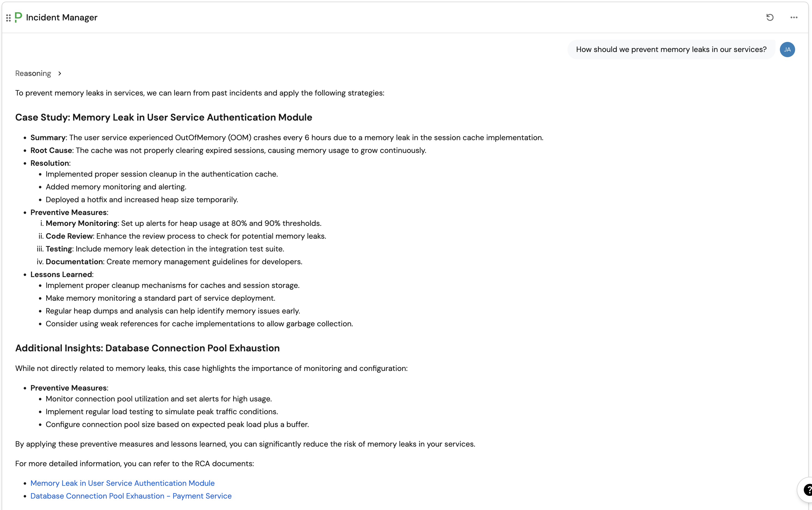
Task: Open the help question mark button
Action: pos(807,489)
